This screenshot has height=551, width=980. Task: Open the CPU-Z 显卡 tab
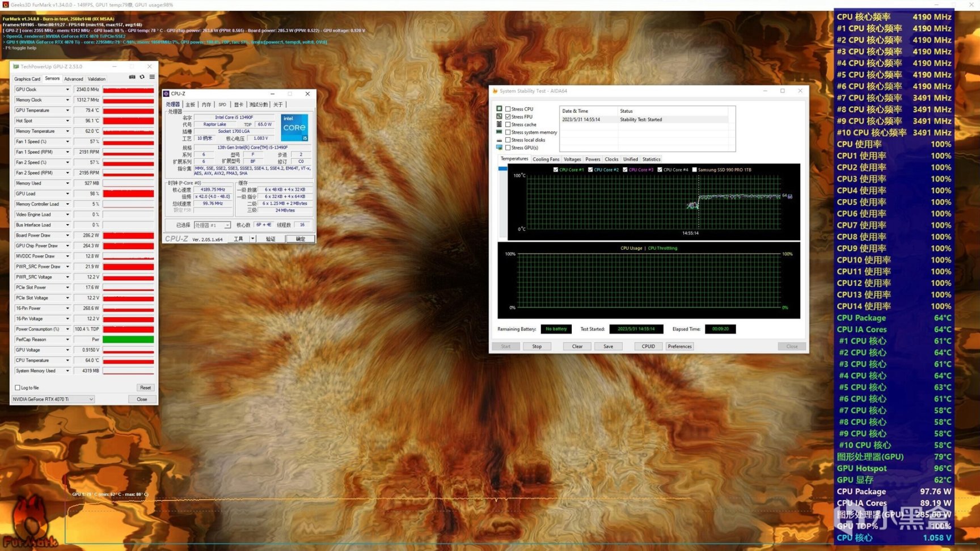(x=239, y=104)
